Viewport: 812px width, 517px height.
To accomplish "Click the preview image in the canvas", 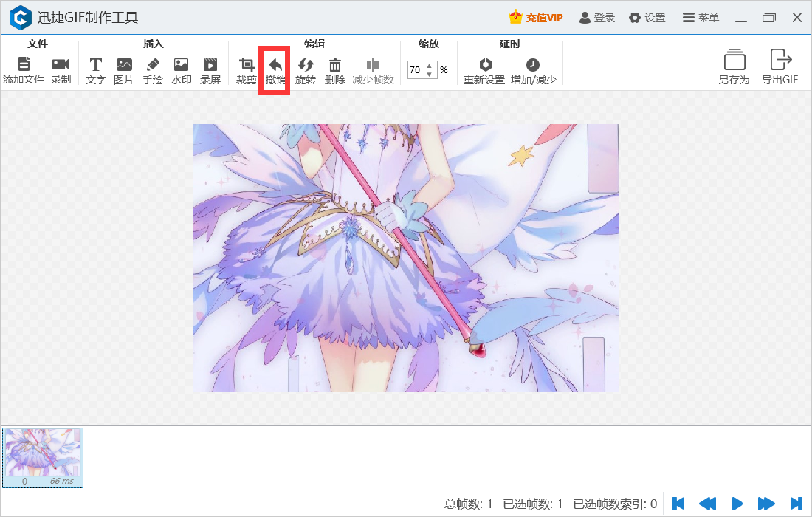I will click(x=406, y=258).
